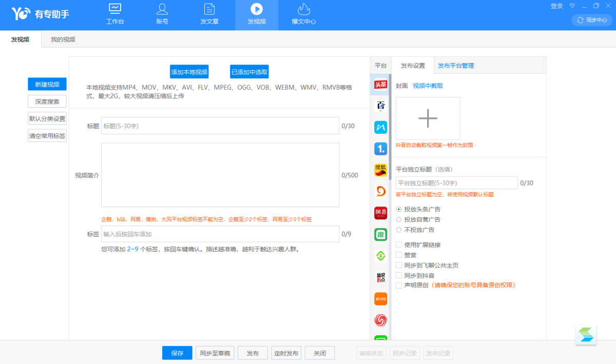Viewport: 616px width, 364px height.
Task: Open the 发布平台管理 tab
Action: [x=455, y=66]
